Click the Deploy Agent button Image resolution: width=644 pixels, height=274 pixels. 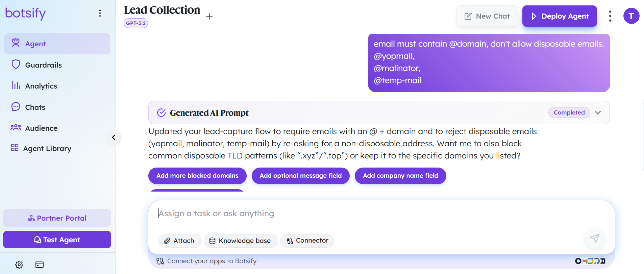[x=560, y=16]
